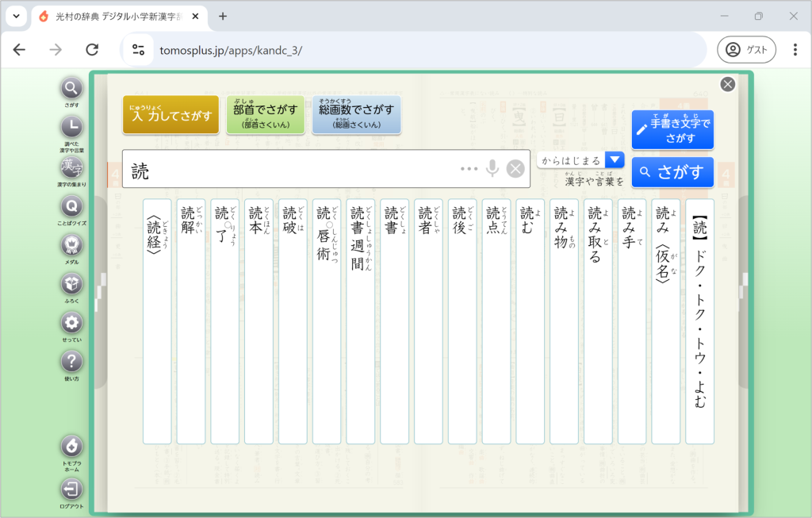The image size is (812, 518).
Task: Click the three dots in search field
Action: click(x=469, y=169)
